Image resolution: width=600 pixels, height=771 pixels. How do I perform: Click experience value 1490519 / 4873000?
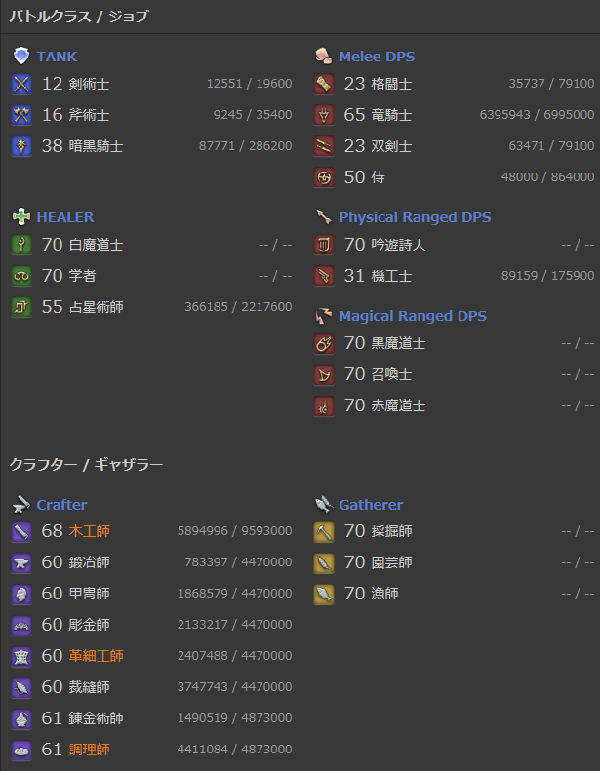(235, 718)
